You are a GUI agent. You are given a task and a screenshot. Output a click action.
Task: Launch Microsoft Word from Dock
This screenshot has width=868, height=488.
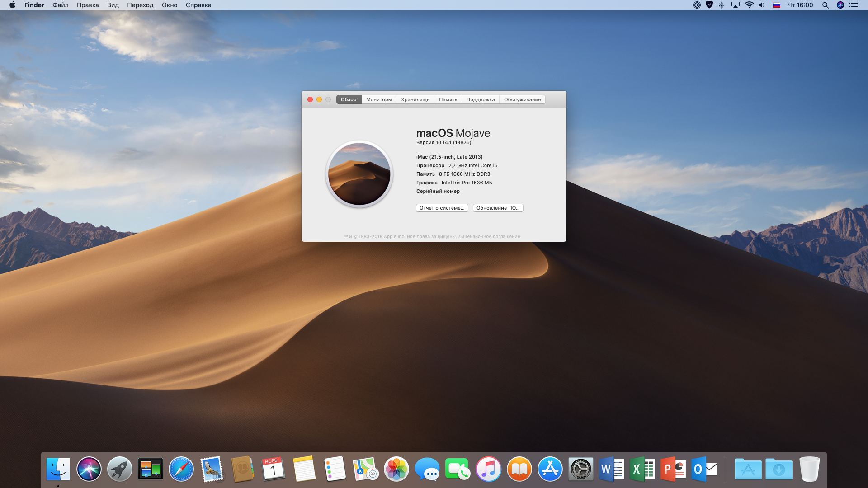tap(612, 469)
